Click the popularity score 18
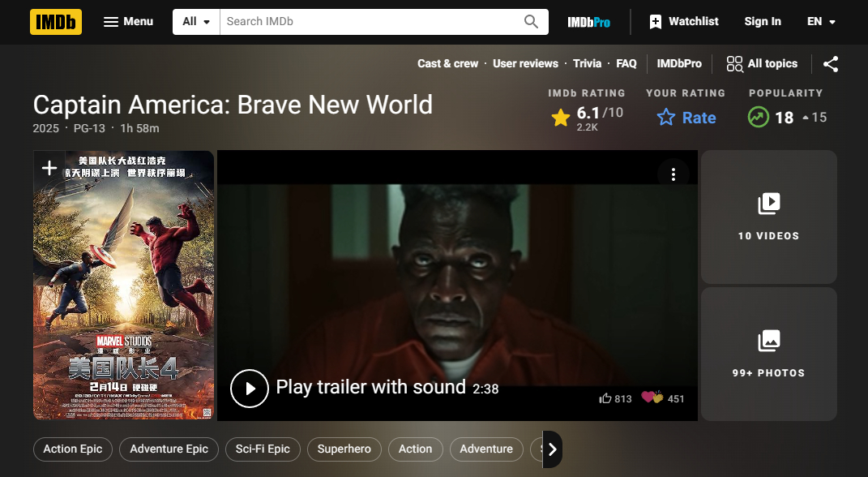This screenshot has width=868, height=477. pyautogui.click(x=786, y=118)
